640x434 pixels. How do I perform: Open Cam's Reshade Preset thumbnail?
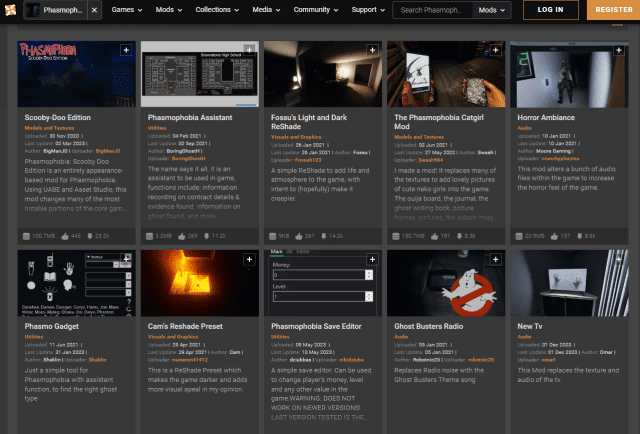point(197,283)
